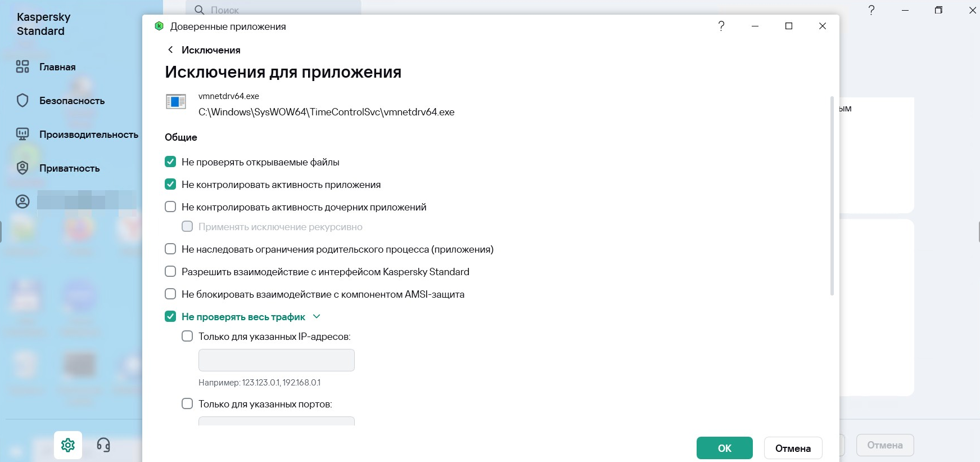Open the Главная section icon in sidebar
This screenshot has height=462, width=980.
(22, 67)
